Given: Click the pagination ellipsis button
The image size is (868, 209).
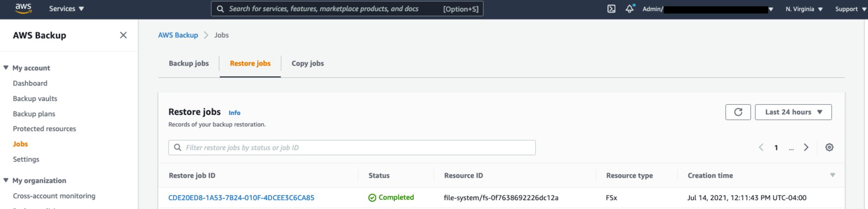Looking at the screenshot, I should (x=791, y=148).
